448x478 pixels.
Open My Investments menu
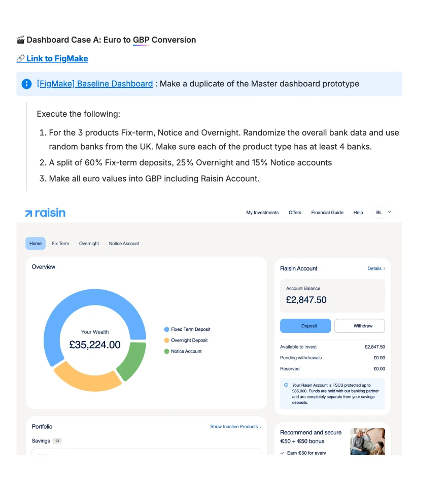pos(262,213)
